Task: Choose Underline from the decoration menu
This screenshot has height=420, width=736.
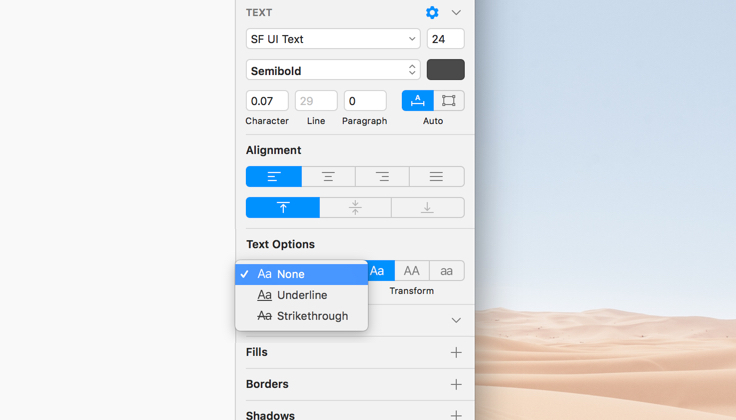Action: coord(301,295)
